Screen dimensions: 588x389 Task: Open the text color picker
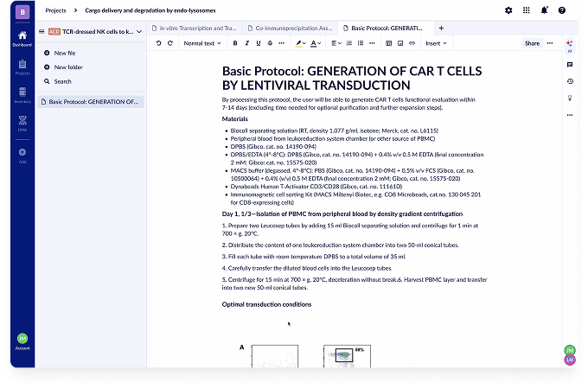click(x=316, y=43)
